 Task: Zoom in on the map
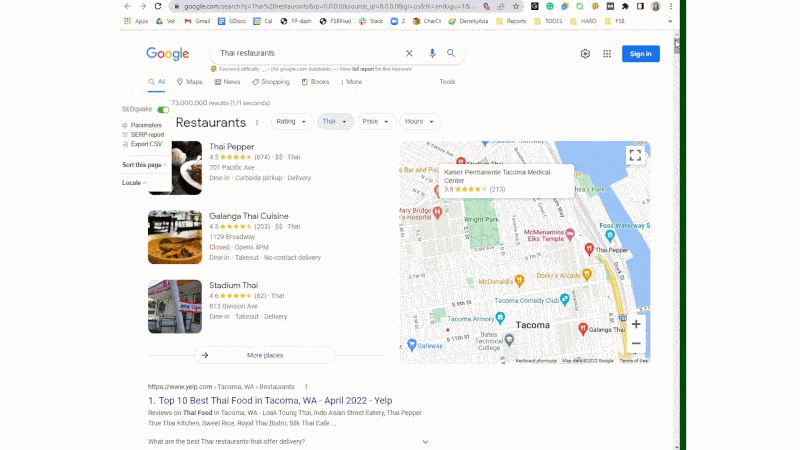[636, 324]
